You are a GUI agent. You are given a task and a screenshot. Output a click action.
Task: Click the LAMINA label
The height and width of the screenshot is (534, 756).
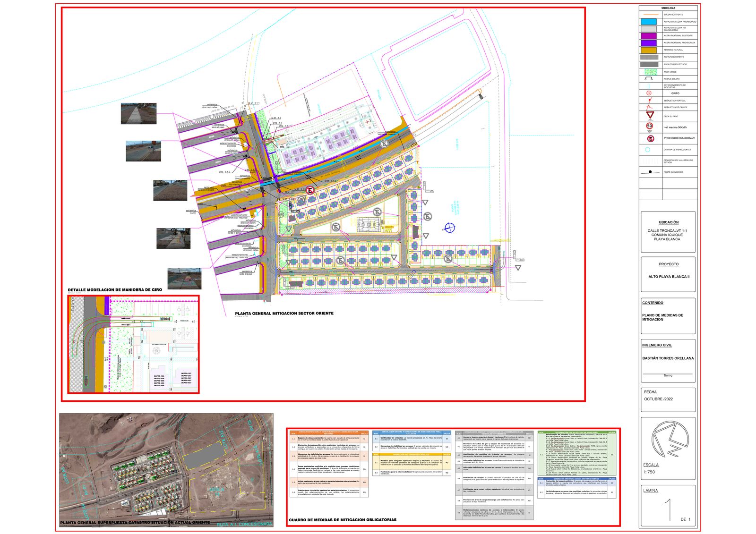[x=651, y=491]
